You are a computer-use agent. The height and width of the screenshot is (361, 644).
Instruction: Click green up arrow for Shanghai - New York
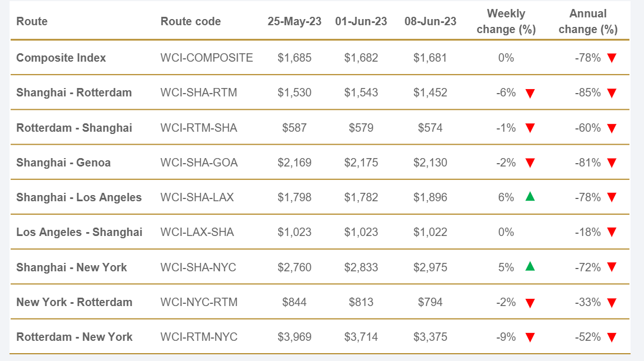[x=530, y=266]
